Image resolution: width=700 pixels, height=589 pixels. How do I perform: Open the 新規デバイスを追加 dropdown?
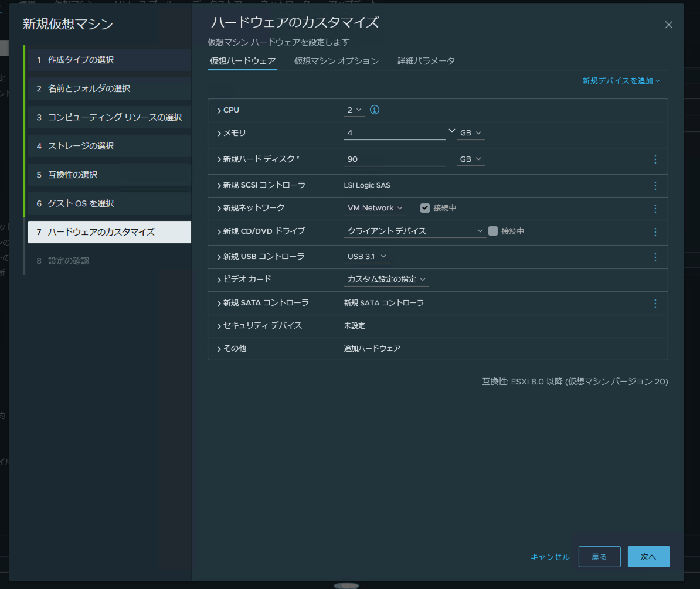(x=621, y=81)
